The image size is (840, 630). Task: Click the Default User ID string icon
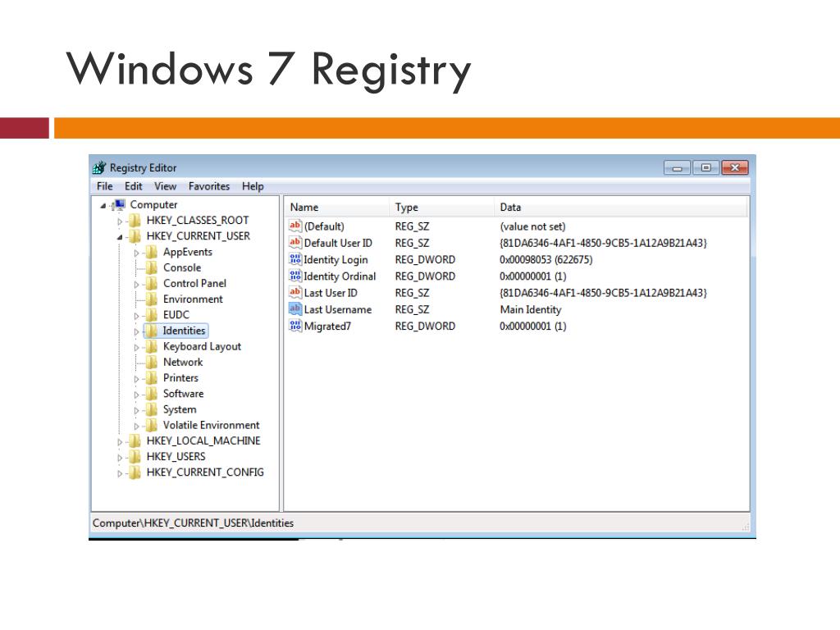pyautogui.click(x=295, y=243)
